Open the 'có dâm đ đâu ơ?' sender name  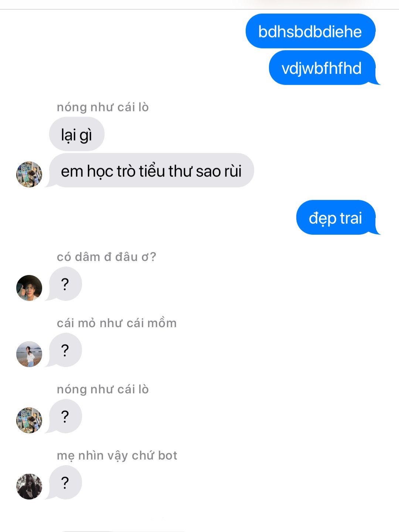coord(106,257)
